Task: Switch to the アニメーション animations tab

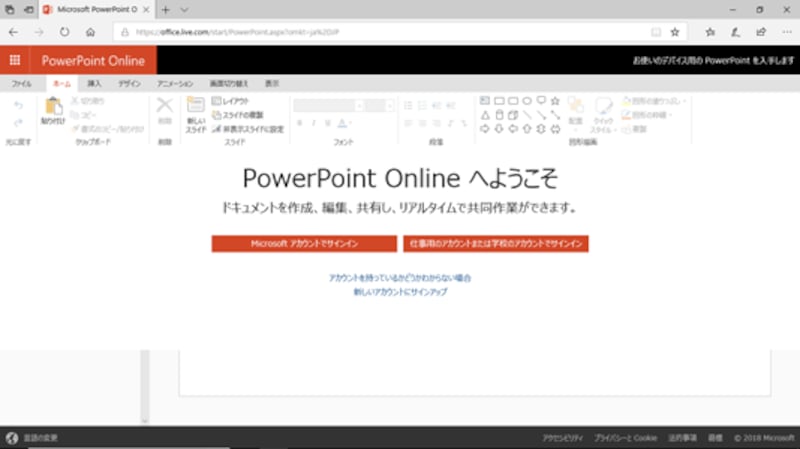Action: point(175,83)
